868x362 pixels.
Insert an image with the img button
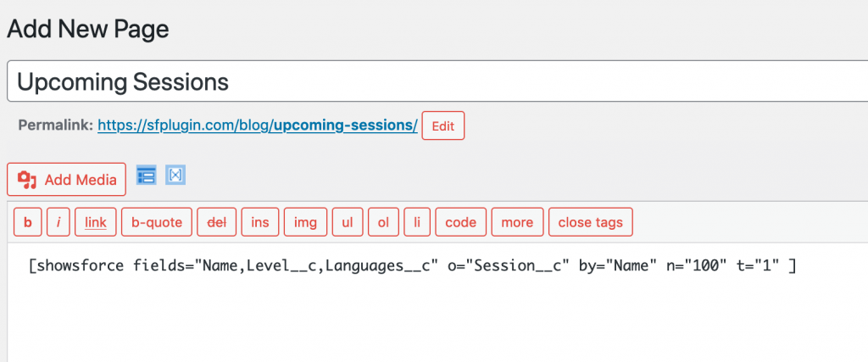[305, 222]
